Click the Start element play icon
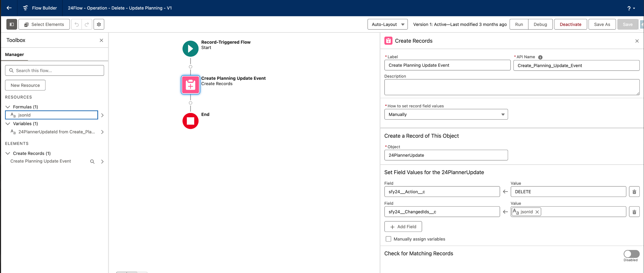Image resolution: width=644 pixels, height=273 pixels. click(190, 49)
